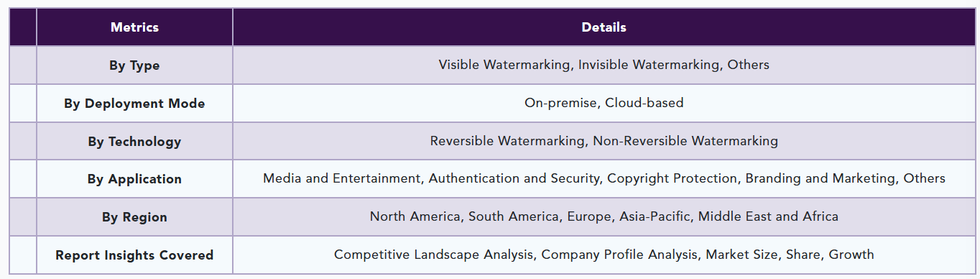
Task: Select the By Type row label
Action: point(134,65)
